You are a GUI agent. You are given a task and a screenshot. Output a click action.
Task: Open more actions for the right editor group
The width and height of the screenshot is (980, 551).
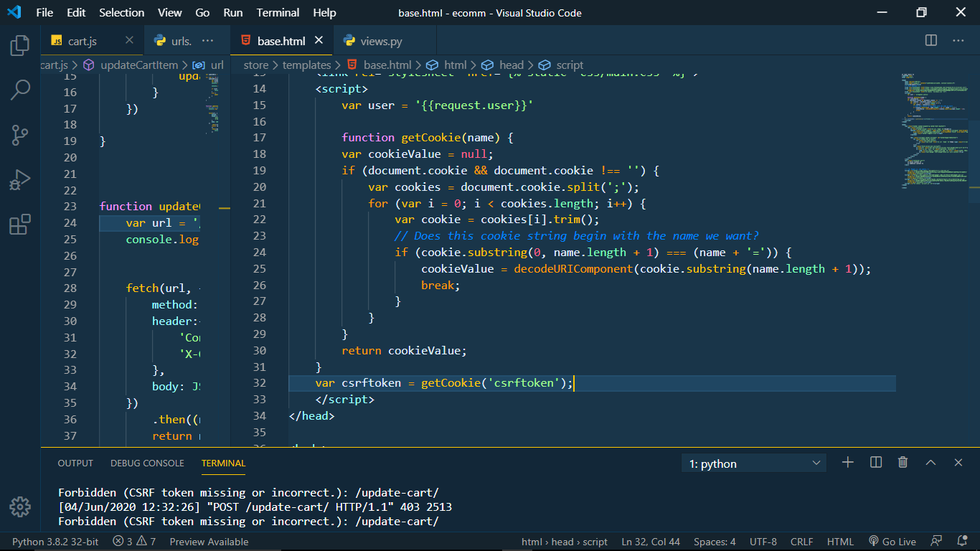[x=958, y=41]
